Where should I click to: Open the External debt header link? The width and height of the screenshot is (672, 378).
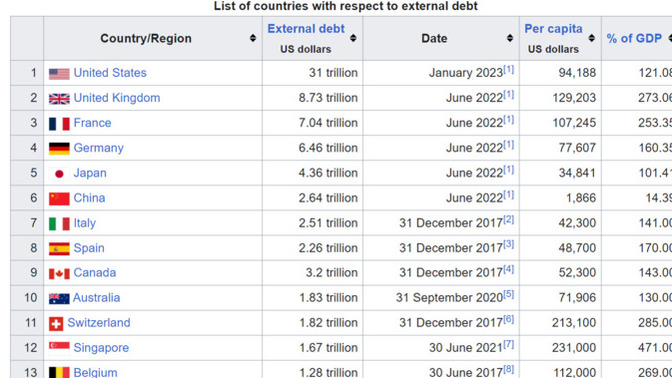pos(306,29)
